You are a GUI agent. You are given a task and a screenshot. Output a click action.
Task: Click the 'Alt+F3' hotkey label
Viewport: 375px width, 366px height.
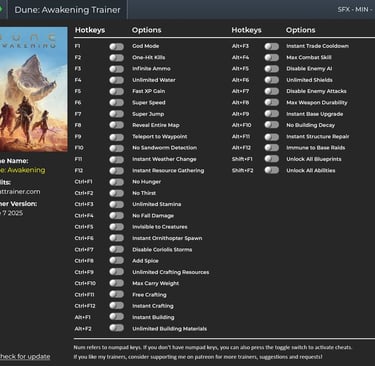tap(240, 46)
